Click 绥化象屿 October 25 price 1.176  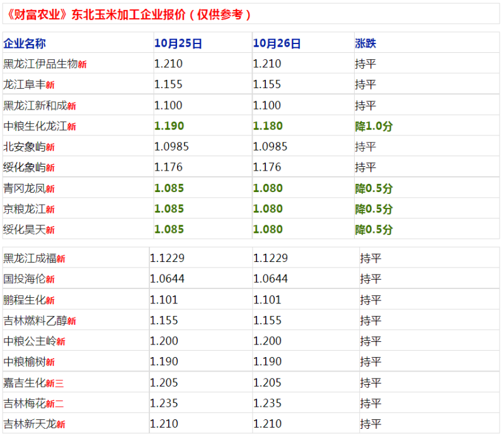(168, 167)
